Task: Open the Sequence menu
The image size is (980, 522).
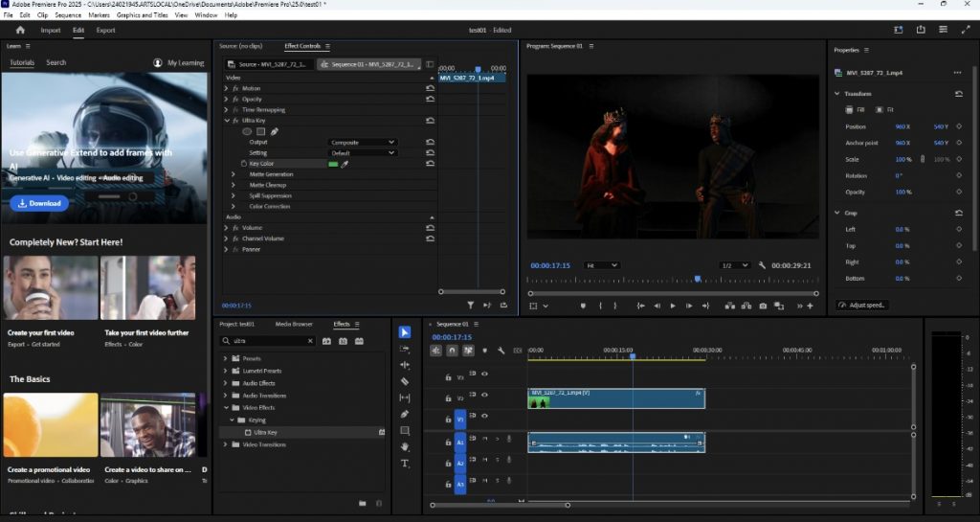Action: (x=68, y=15)
